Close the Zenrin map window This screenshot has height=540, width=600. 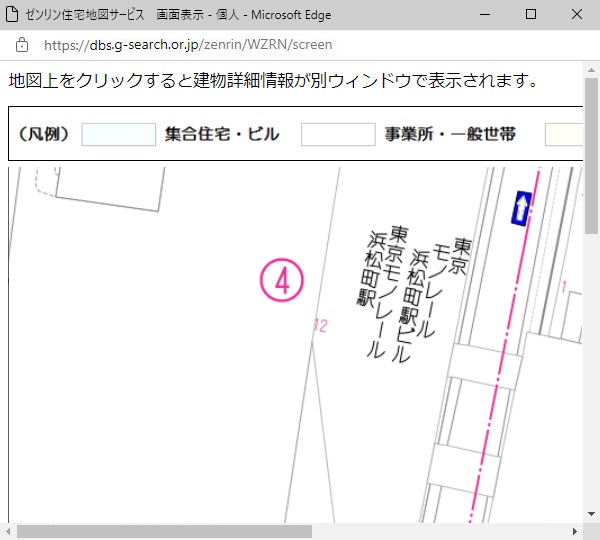(x=577, y=15)
